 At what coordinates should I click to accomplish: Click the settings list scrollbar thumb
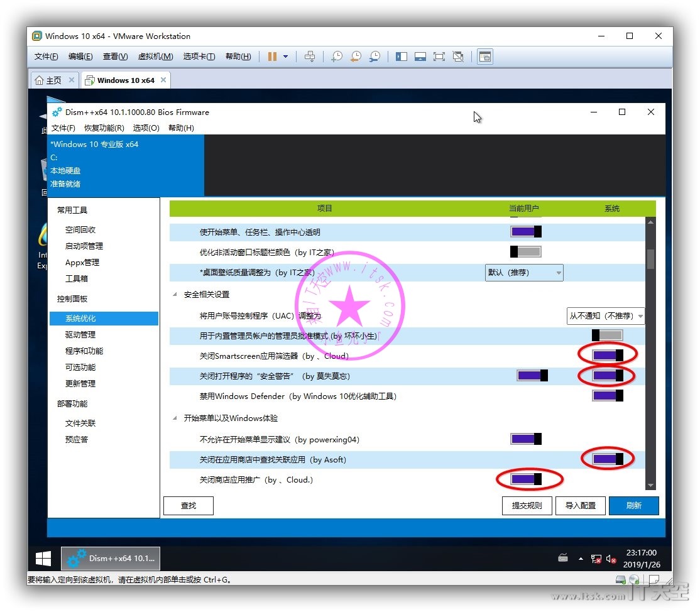(x=650, y=260)
